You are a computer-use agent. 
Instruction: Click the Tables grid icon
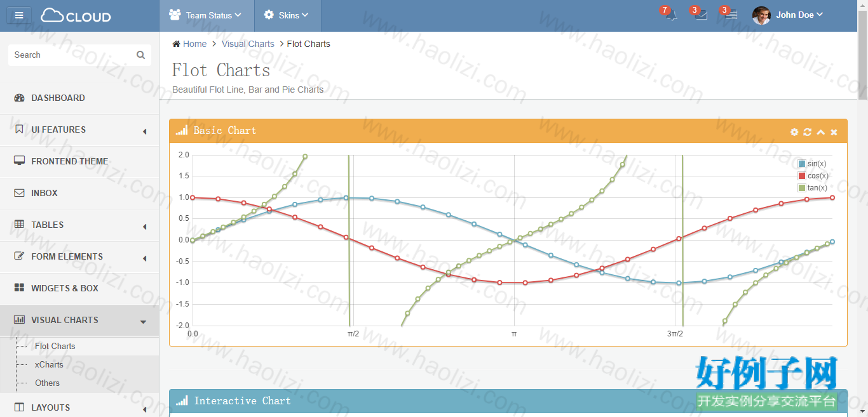coord(19,225)
